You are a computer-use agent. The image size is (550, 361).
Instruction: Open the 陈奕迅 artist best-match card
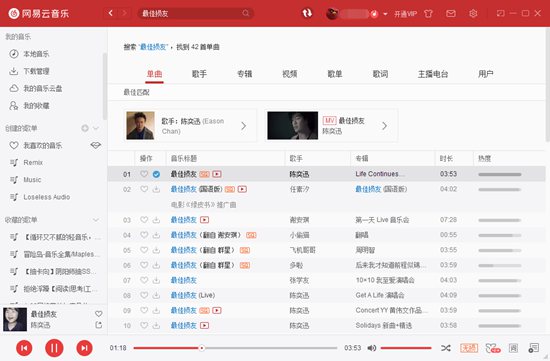(x=190, y=126)
